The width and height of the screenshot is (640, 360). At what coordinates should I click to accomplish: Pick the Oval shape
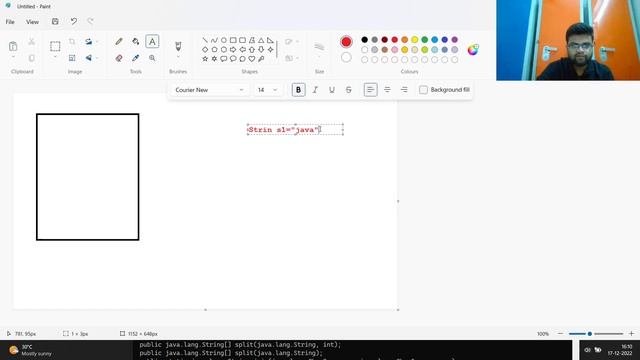(x=224, y=40)
